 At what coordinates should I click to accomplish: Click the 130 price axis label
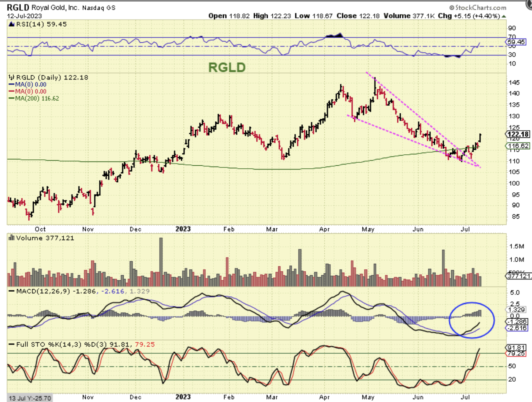tap(513, 116)
